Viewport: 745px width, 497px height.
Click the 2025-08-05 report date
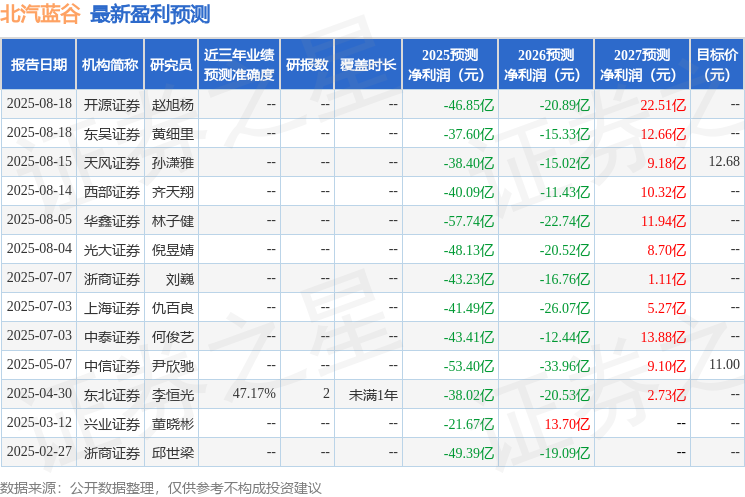[39, 220]
